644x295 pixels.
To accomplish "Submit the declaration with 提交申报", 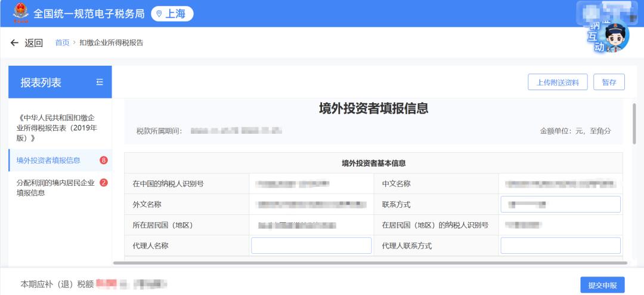I will tap(602, 284).
